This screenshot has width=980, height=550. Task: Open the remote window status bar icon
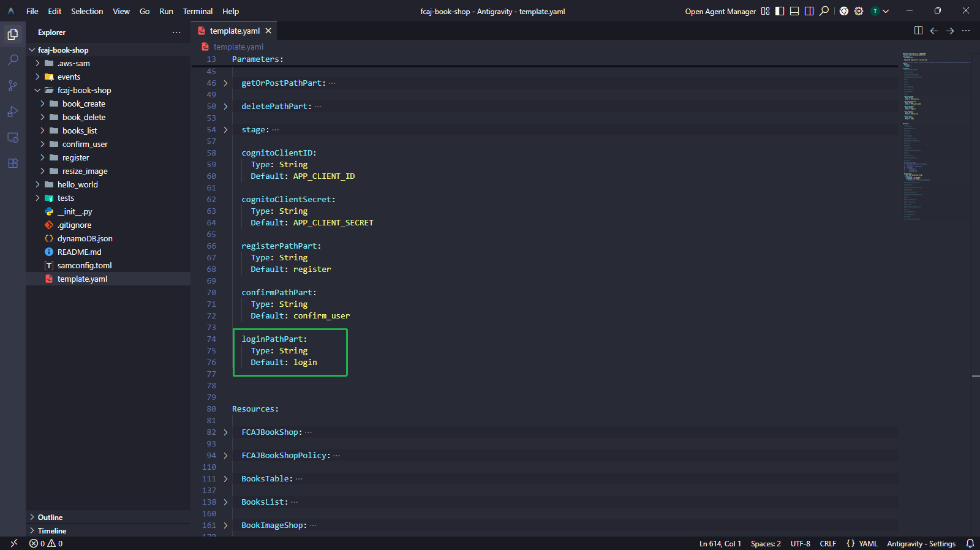pos(14,543)
